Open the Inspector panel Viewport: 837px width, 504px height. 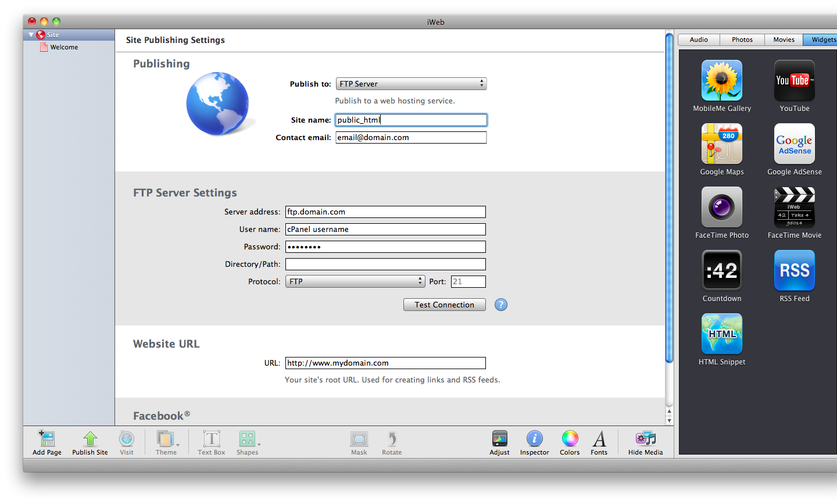534,439
